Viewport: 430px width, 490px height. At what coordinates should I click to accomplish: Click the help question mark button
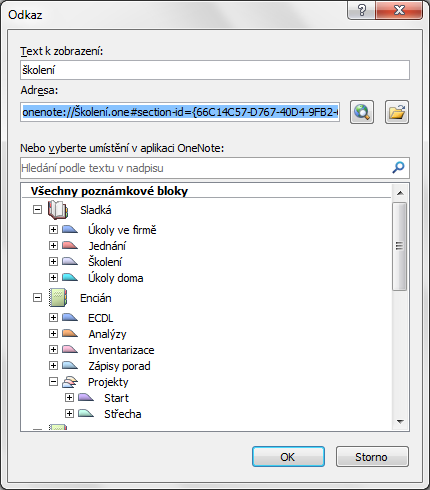(362, 10)
